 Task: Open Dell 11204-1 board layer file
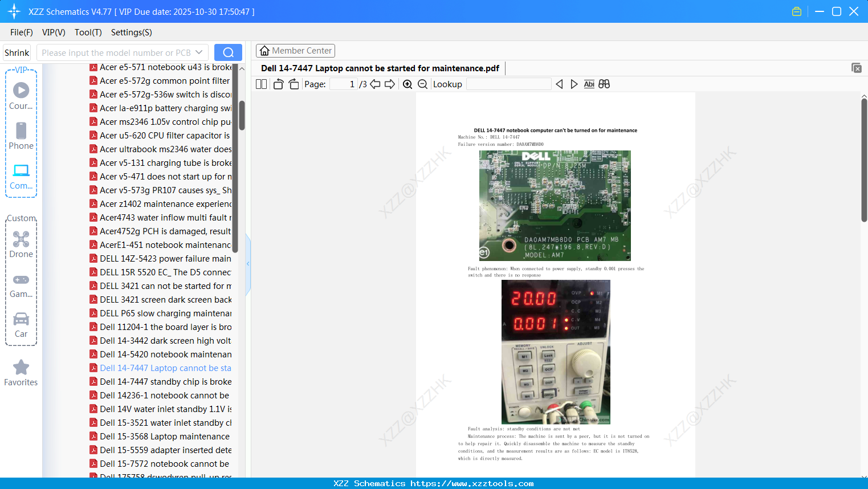160,327
